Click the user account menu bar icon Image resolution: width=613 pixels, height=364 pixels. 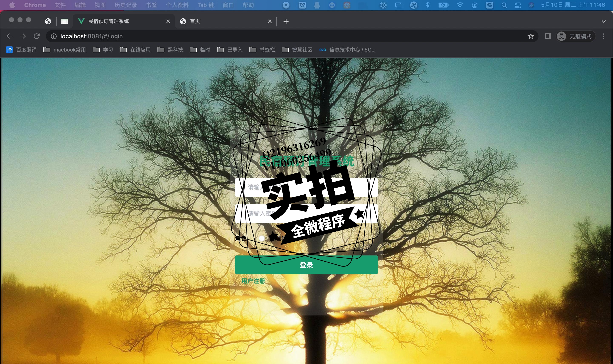coord(475,5)
